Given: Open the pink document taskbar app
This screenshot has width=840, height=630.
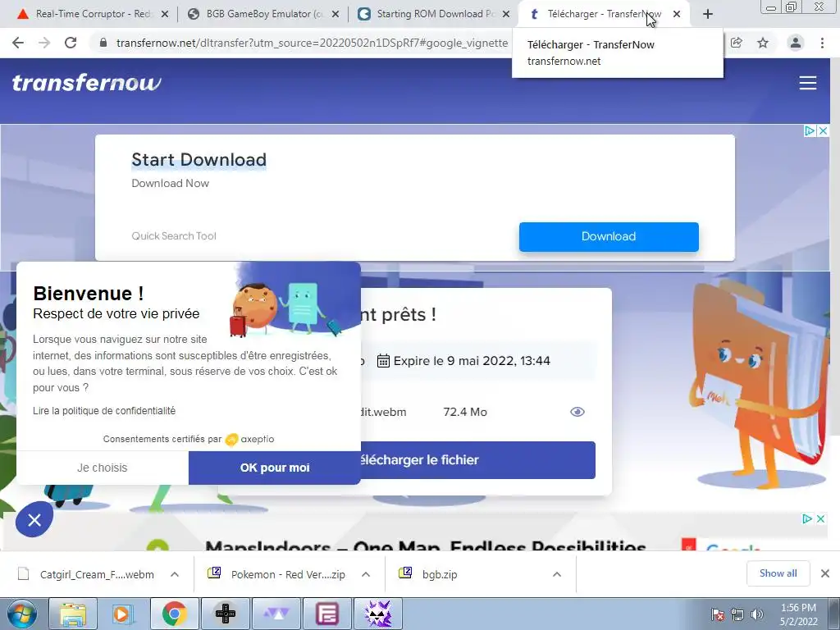Looking at the screenshot, I should pyautogui.click(x=326, y=614).
